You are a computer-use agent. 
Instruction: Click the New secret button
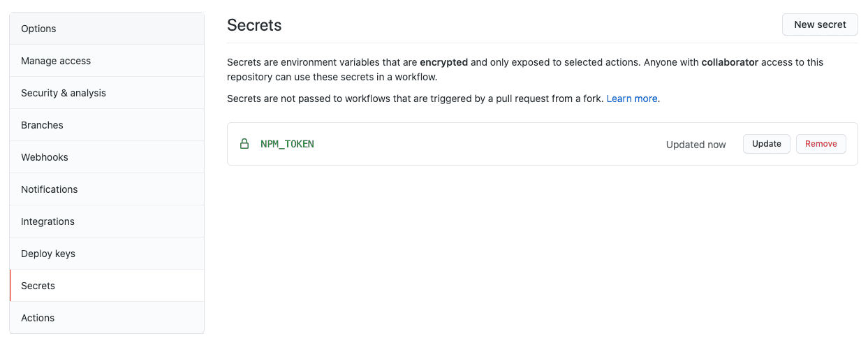[x=820, y=24]
